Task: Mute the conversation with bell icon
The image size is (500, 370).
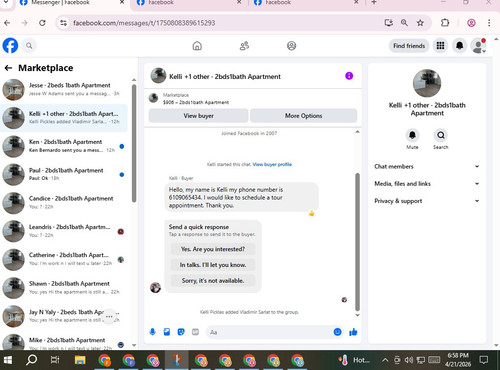Action: [x=412, y=135]
